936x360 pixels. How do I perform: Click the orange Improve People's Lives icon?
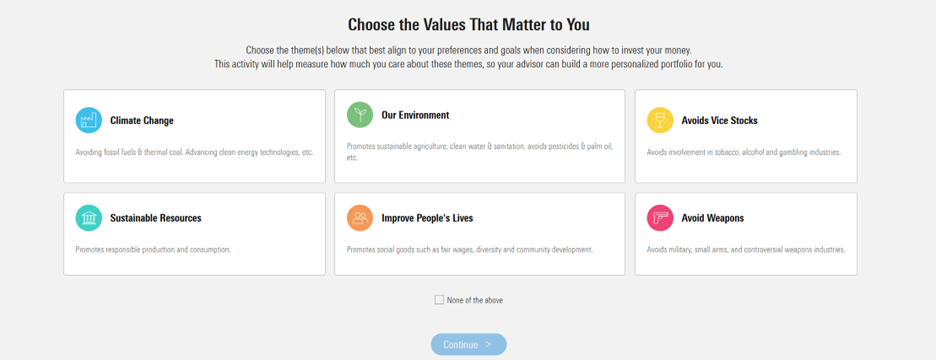[360, 218]
